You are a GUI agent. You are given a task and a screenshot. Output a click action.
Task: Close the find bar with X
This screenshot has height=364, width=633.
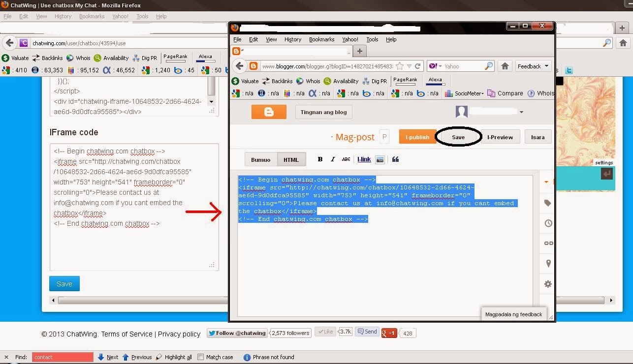(x=6, y=357)
